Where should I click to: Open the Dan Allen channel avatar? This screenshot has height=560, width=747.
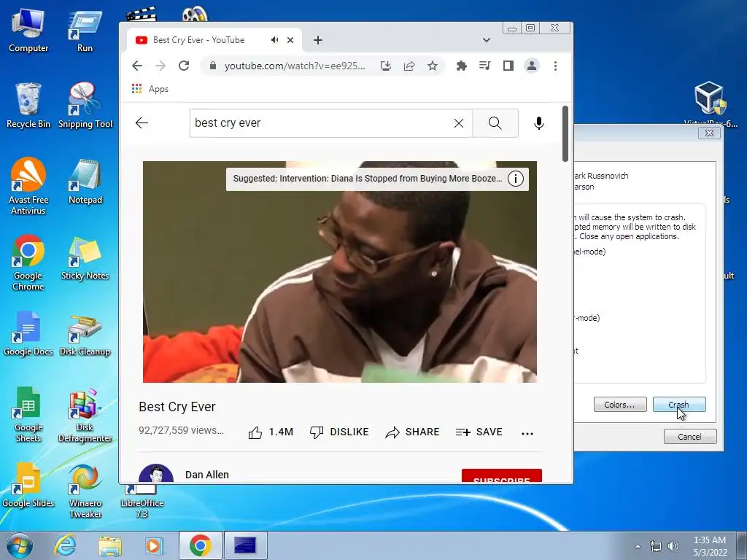point(156,474)
